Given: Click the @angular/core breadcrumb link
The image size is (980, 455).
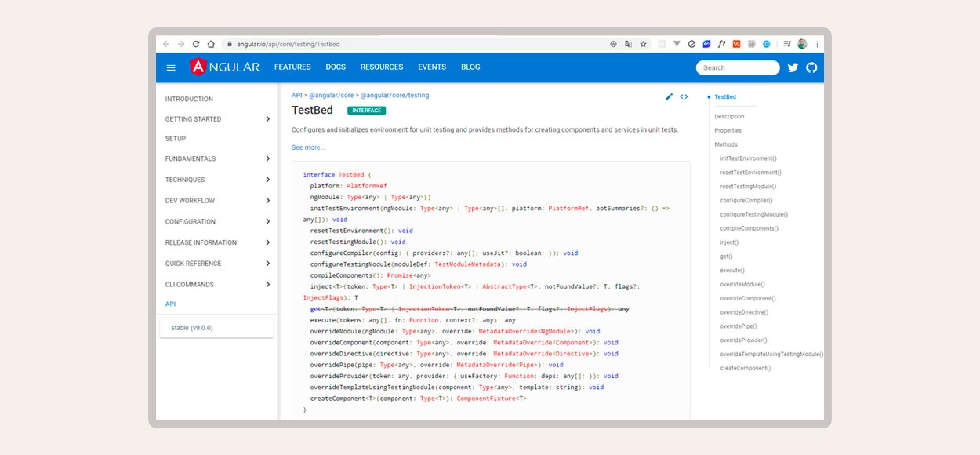Looking at the screenshot, I should [x=332, y=96].
